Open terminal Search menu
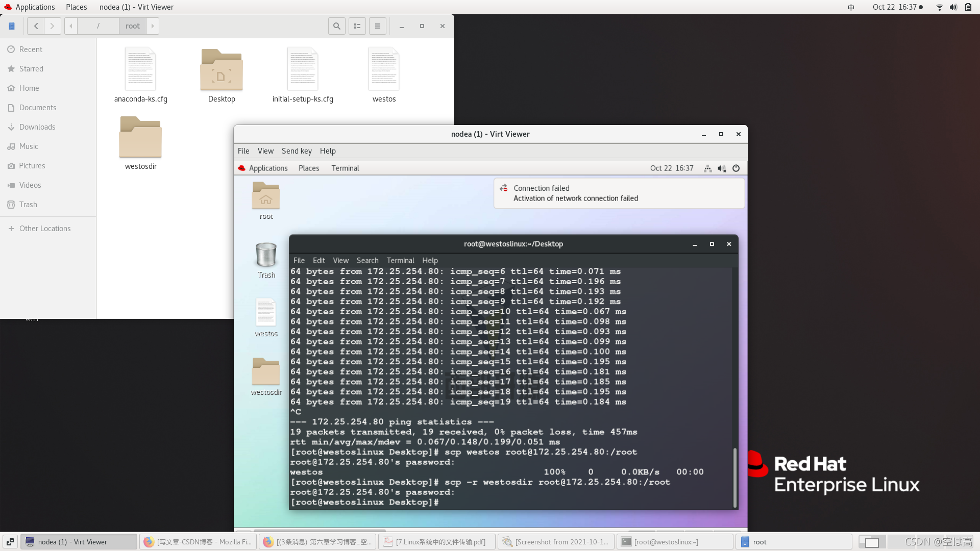This screenshot has height=551, width=980. [x=367, y=260]
